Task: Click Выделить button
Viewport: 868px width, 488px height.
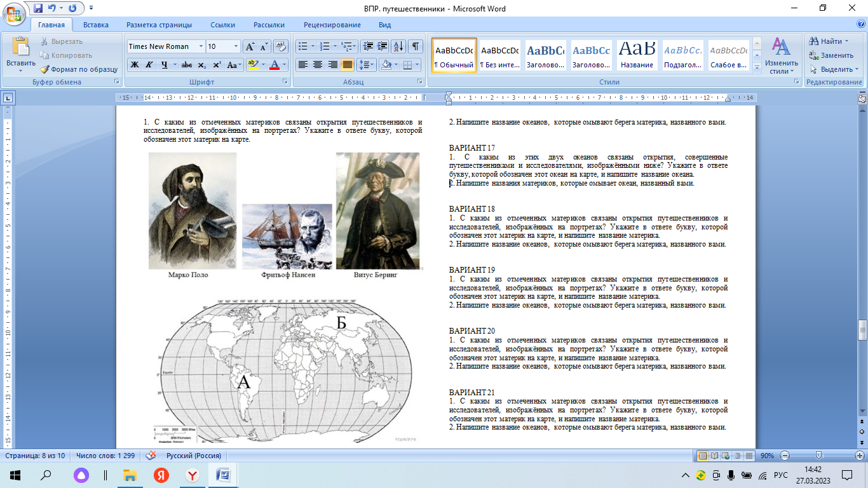Action: [834, 69]
